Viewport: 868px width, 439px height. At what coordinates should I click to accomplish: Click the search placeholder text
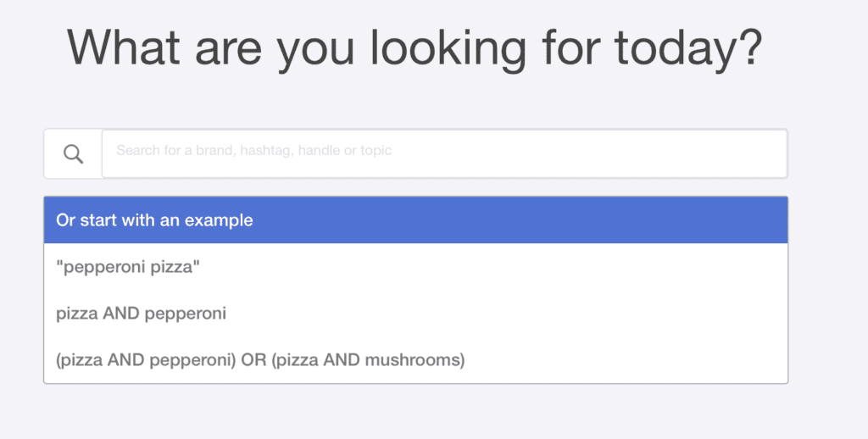254,151
